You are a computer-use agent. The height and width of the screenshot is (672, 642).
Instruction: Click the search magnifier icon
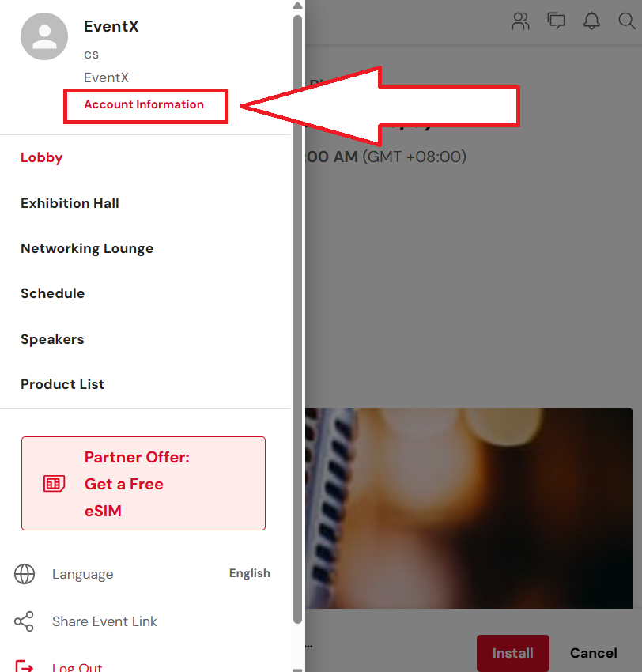(x=626, y=21)
